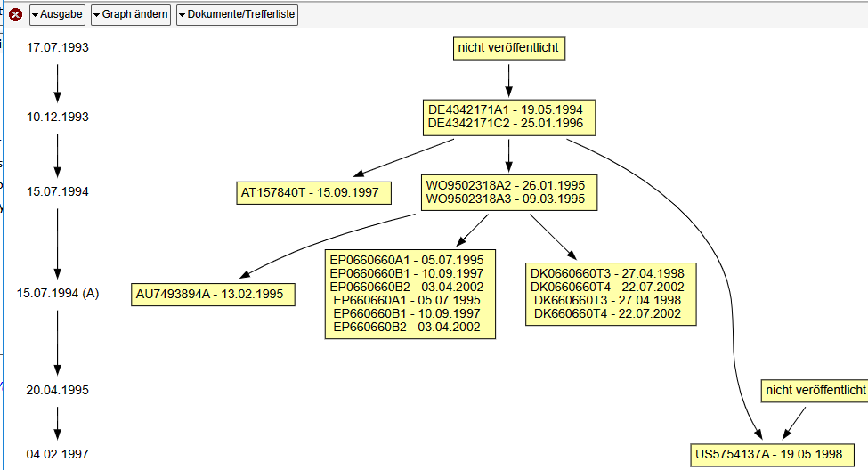The image size is (868, 470).
Task: Click EP660660B1 - 10.09.1997 entry
Action: pos(407,313)
